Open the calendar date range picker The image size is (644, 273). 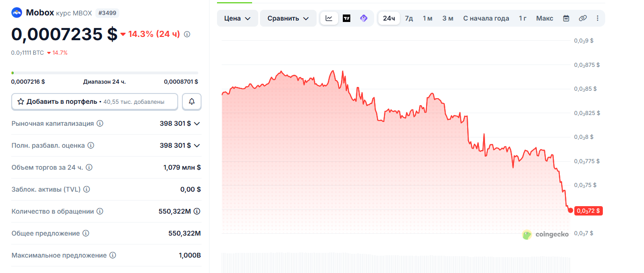[566, 18]
